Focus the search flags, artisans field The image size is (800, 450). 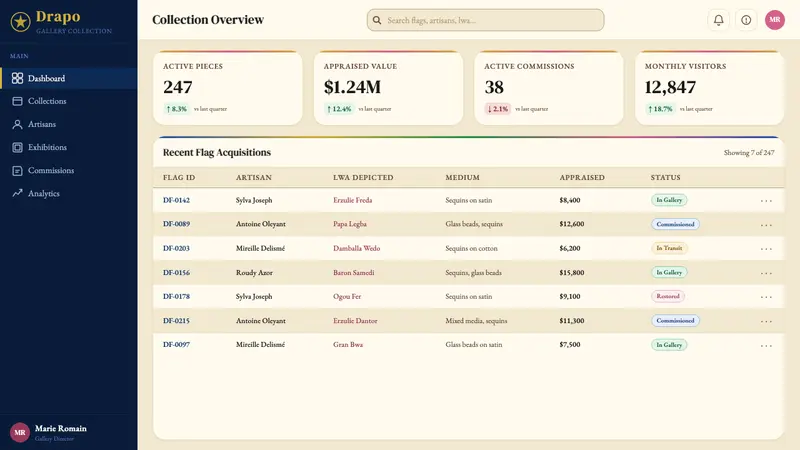(485, 20)
